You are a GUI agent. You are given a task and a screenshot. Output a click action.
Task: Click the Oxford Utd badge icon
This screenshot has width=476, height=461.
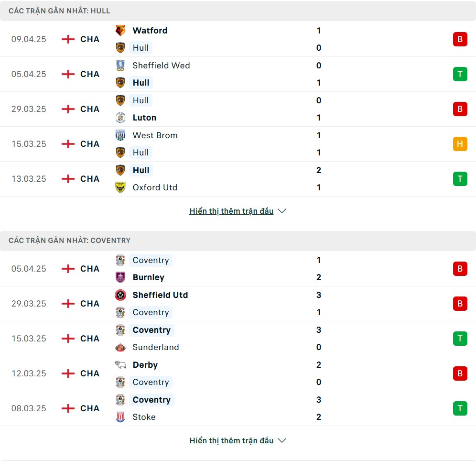pos(120,187)
